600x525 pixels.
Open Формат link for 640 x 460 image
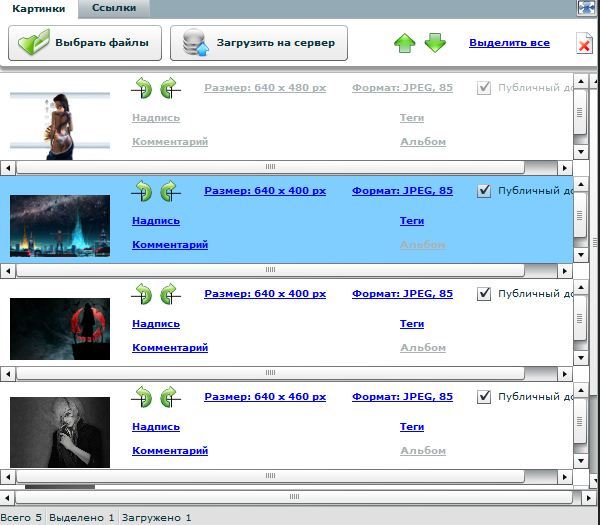403,396
